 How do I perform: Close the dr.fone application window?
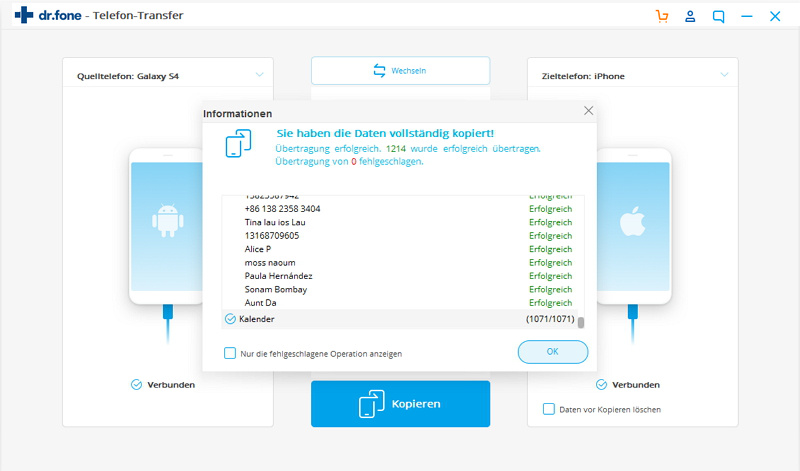click(775, 16)
